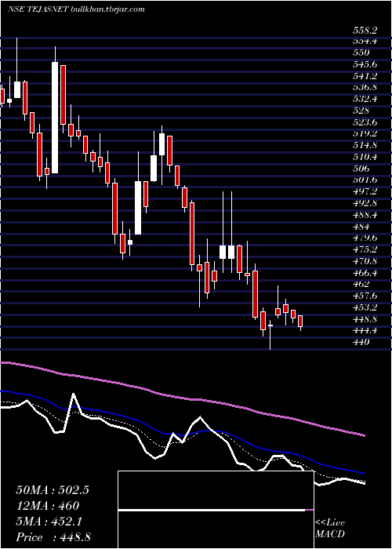Viewport: 392px width, 549px height.
Task: Click the 453.2 price axis label
Action: pos(365,307)
